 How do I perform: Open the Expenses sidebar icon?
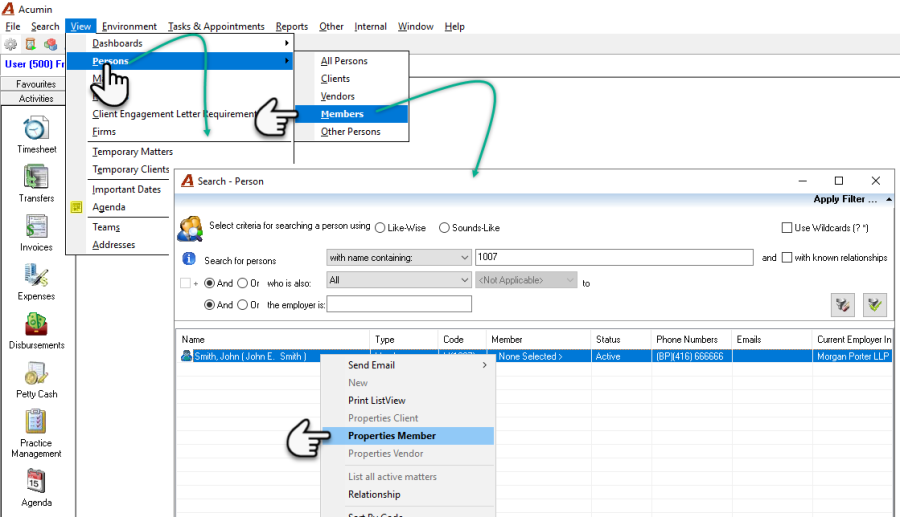click(x=36, y=275)
